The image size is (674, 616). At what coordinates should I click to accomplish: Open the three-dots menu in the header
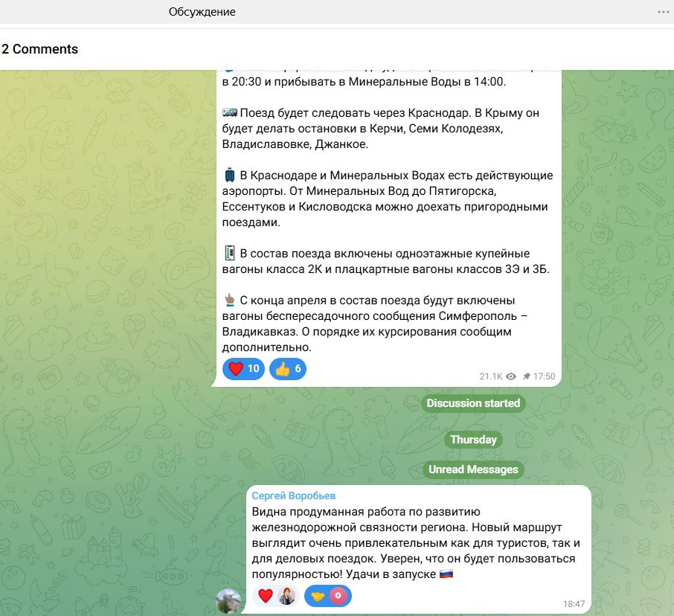click(663, 12)
